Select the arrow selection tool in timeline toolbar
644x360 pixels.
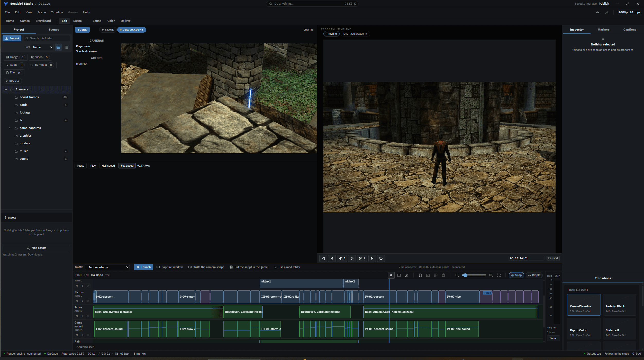click(391, 275)
